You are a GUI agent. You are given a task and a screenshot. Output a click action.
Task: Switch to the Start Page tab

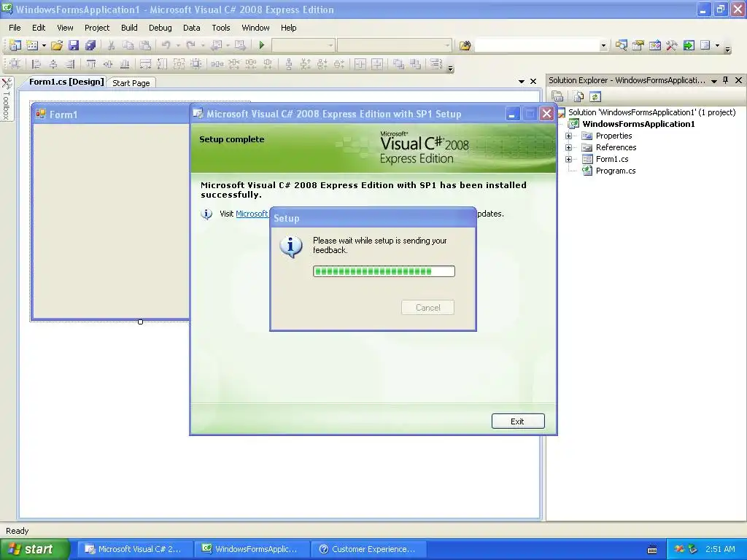[x=131, y=83]
